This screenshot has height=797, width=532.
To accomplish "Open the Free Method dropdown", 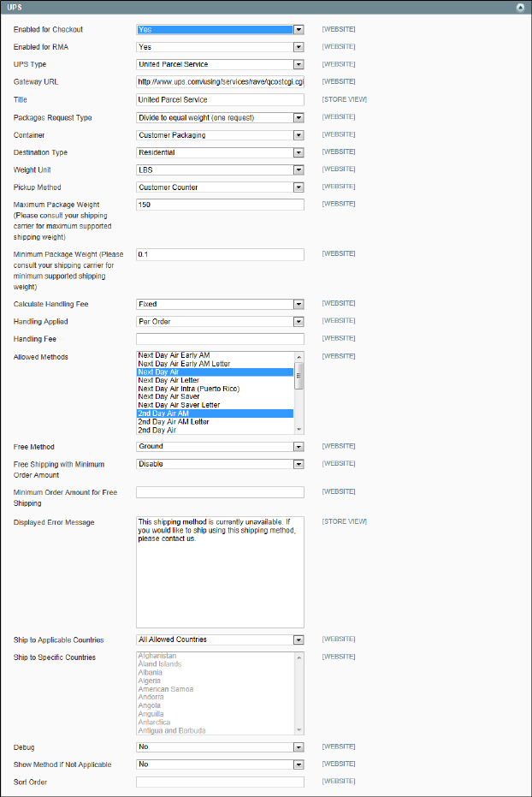I will (221, 447).
